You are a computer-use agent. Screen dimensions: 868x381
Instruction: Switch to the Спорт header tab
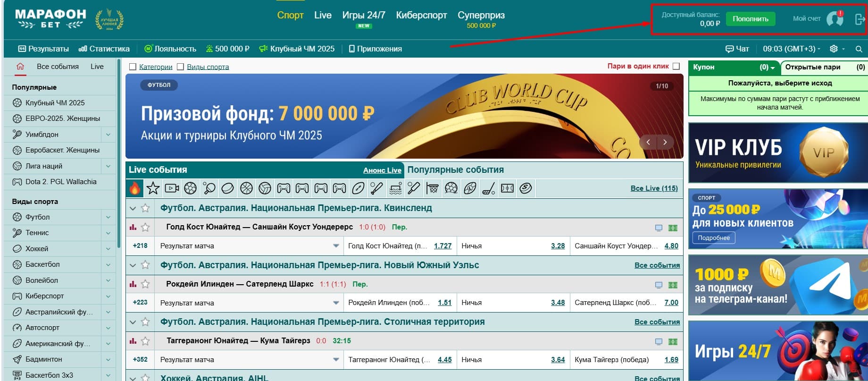(290, 15)
